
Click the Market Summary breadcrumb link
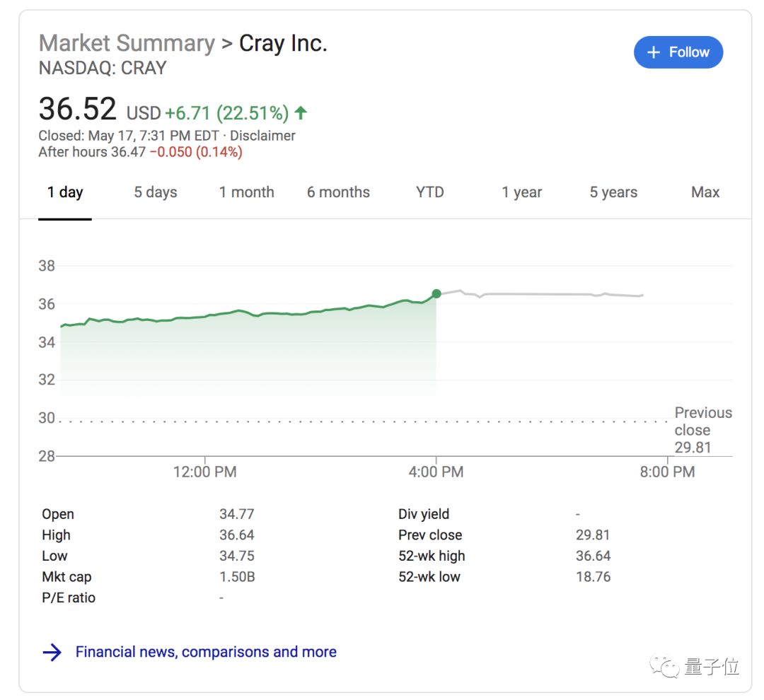tap(127, 43)
